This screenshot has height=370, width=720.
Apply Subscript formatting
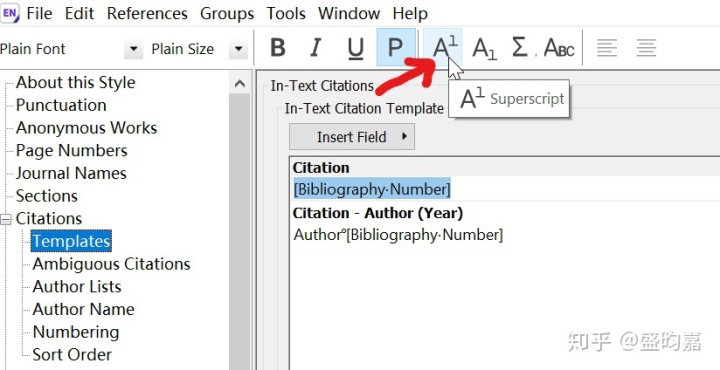pos(484,48)
